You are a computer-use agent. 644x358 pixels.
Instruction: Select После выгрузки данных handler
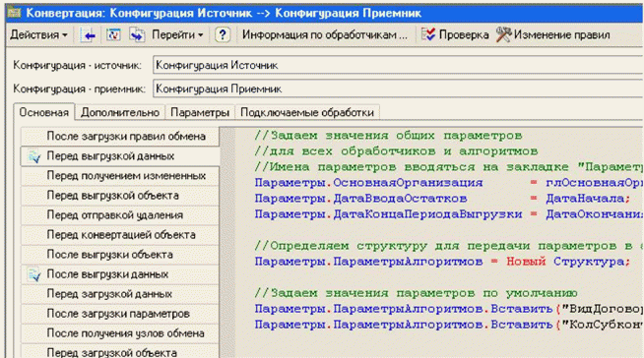(x=120, y=274)
